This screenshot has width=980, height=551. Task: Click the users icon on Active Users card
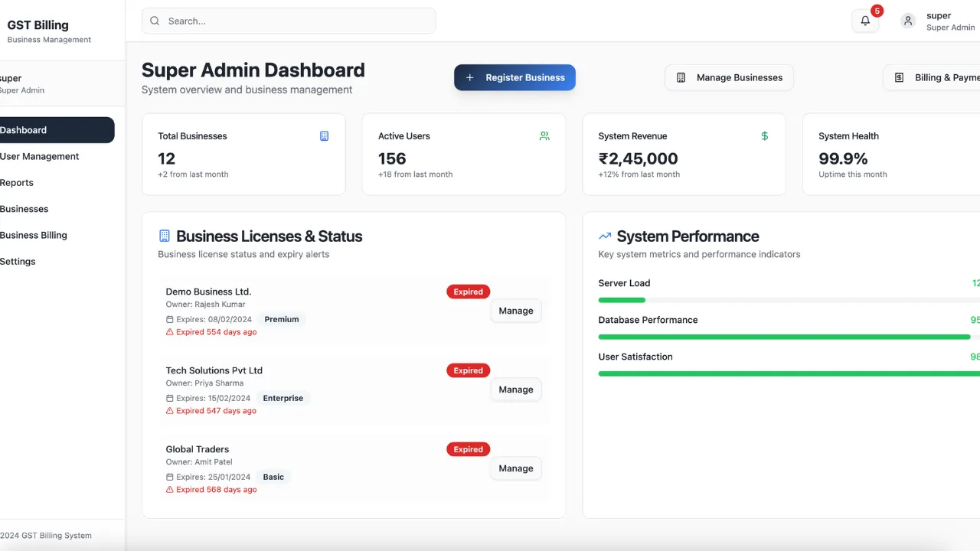pyautogui.click(x=544, y=136)
